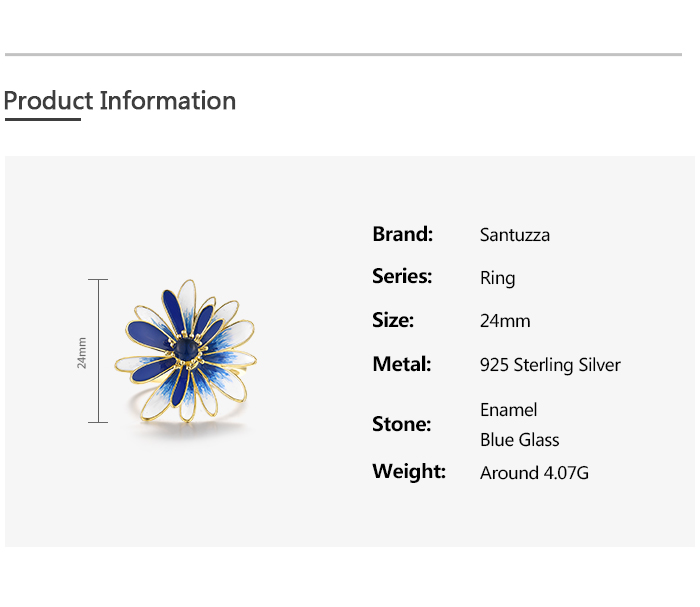Screen dimensions: 700x607
Task: Click the vertical measurement line left of ring
Action: (x=98, y=351)
